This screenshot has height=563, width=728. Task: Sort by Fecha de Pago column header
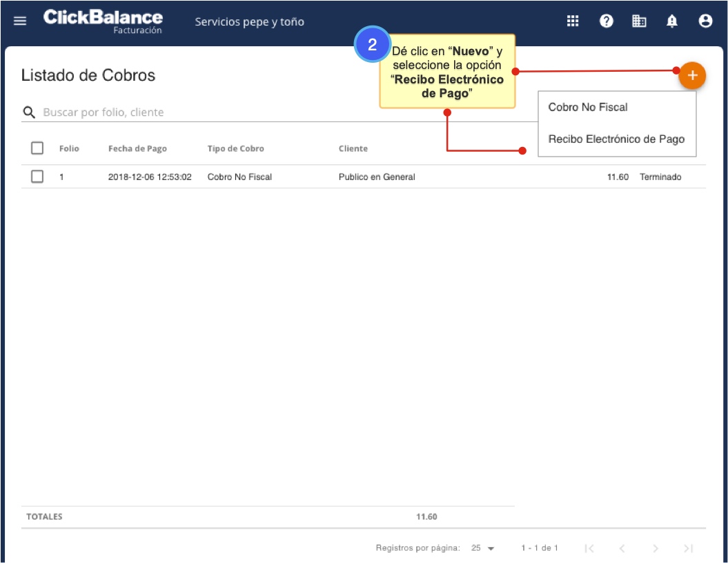137,148
